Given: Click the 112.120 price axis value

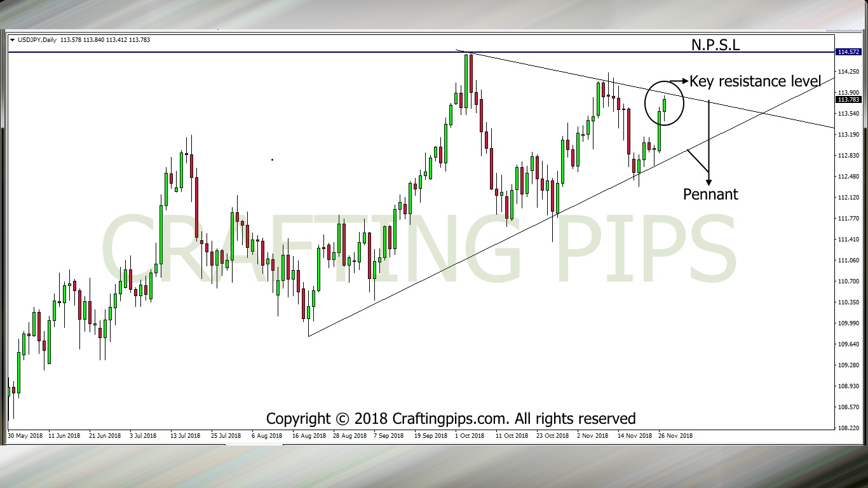Looking at the screenshot, I should click(x=848, y=198).
